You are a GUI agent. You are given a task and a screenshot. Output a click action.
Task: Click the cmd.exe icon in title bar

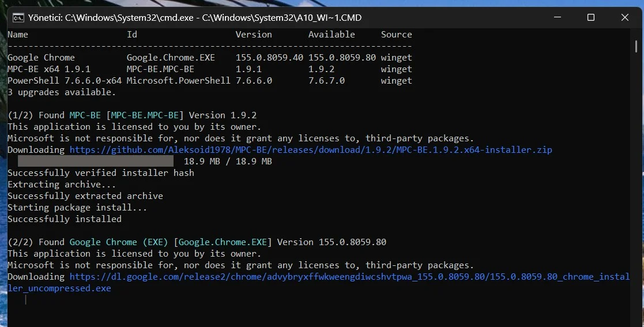click(18, 18)
